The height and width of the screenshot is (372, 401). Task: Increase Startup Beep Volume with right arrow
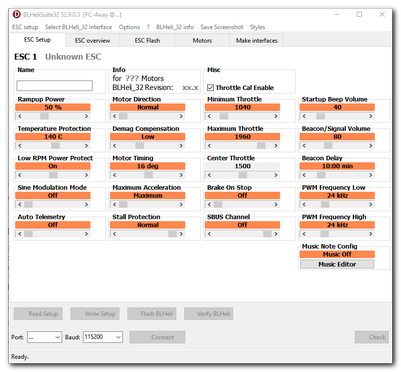pos(371,116)
